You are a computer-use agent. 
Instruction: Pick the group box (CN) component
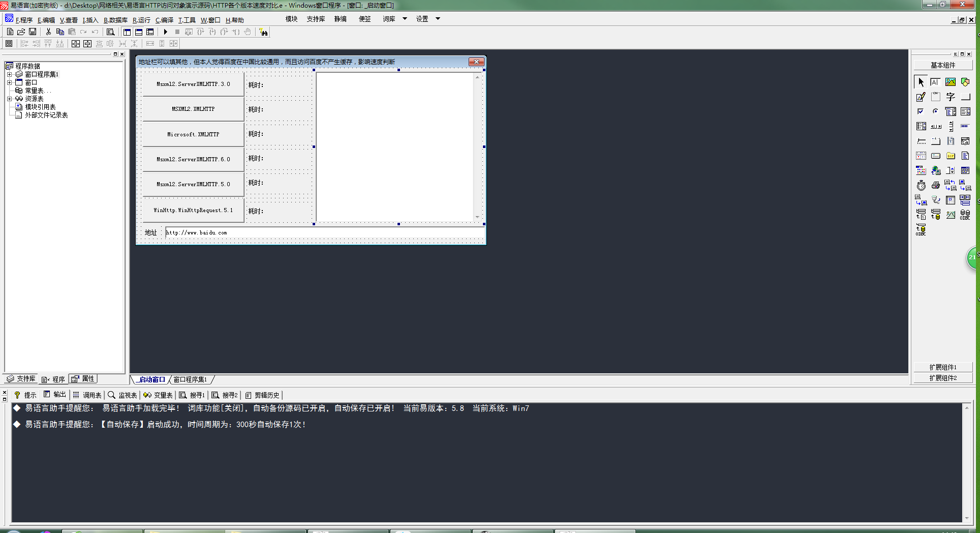(936, 97)
